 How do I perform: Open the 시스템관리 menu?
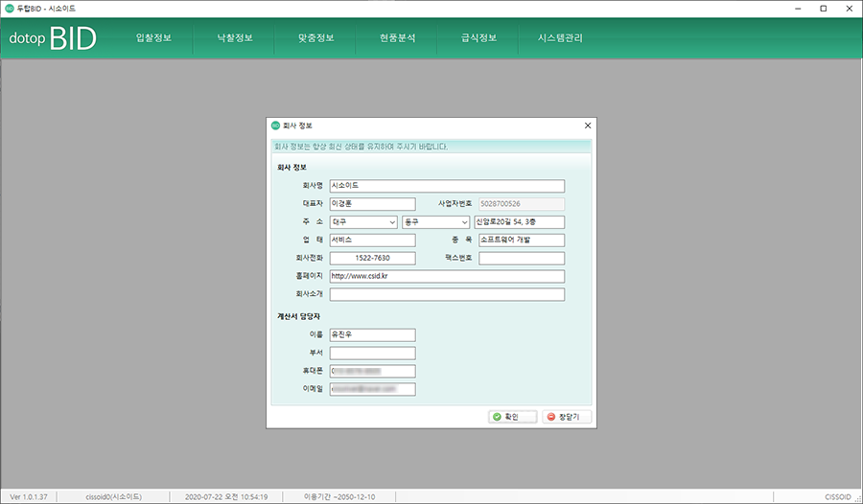[561, 39]
